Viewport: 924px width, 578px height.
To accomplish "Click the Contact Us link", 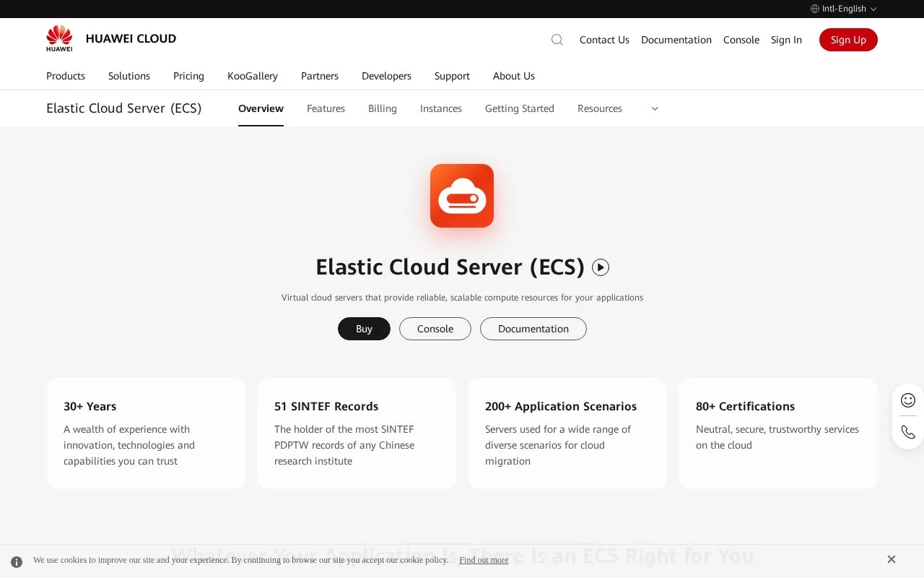I will [604, 40].
